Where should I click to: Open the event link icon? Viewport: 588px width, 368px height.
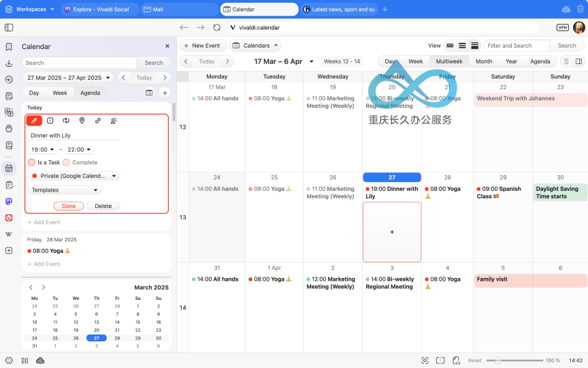pos(98,121)
